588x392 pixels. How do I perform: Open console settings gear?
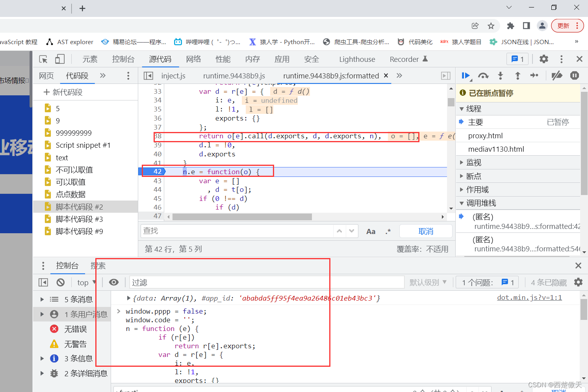(578, 282)
